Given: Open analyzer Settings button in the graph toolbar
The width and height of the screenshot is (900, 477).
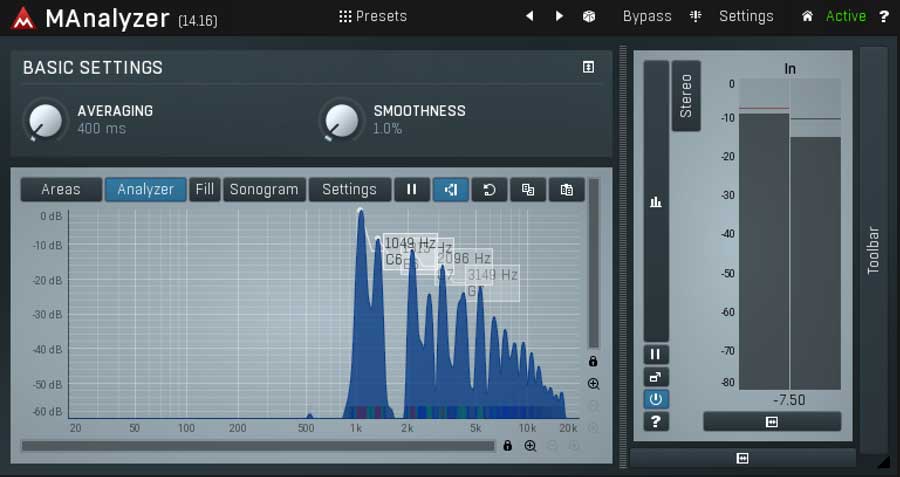Looking at the screenshot, I should click(350, 189).
